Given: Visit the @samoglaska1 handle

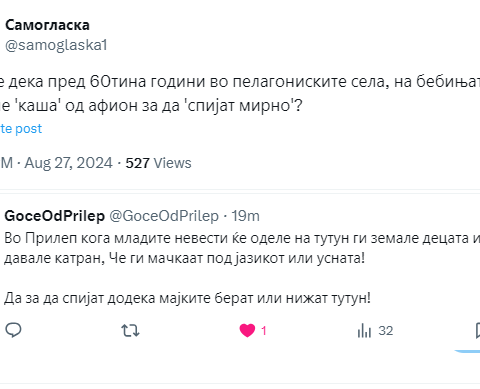Looking at the screenshot, I should [x=56, y=45].
